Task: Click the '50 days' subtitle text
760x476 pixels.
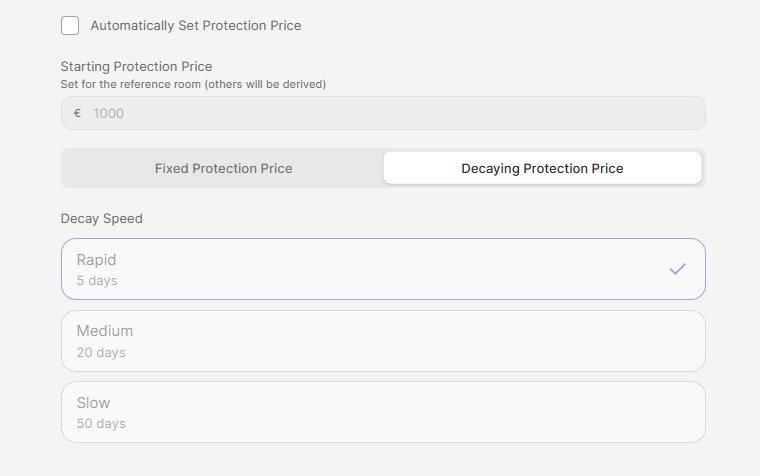Action: click(x=101, y=424)
